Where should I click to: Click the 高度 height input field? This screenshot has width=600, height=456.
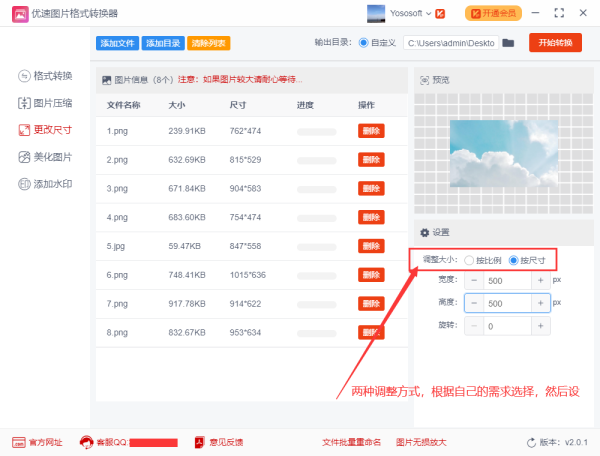(x=507, y=303)
